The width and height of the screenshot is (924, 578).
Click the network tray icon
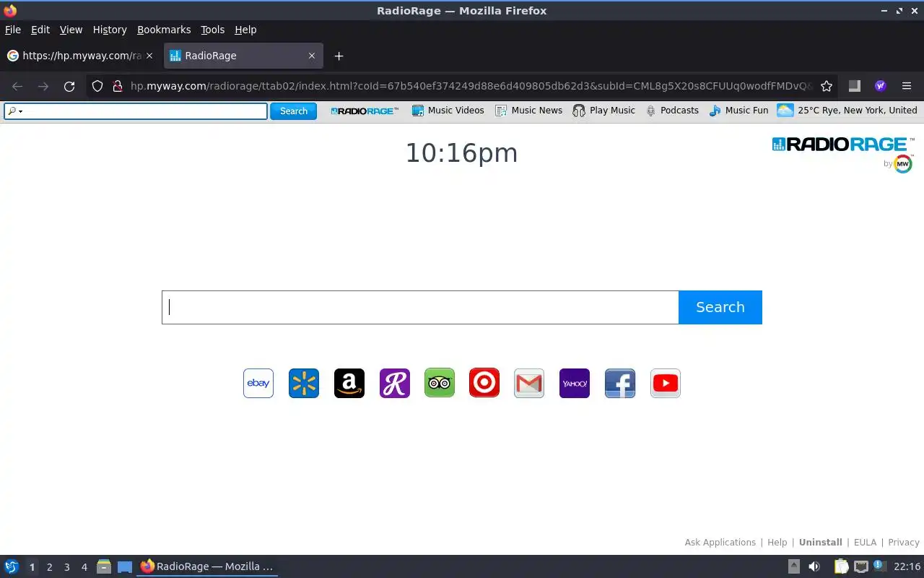pos(860,566)
